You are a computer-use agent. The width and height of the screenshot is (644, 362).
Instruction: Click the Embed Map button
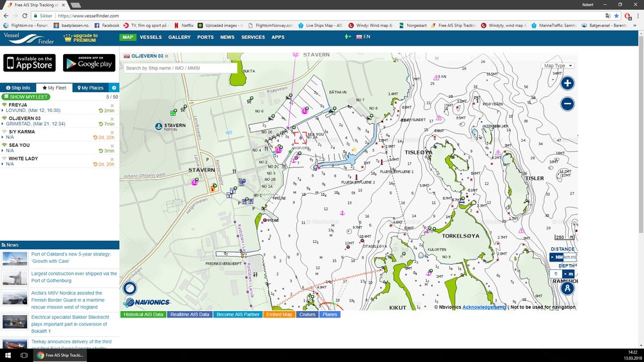pyautogui.click(x=279, y=314)
